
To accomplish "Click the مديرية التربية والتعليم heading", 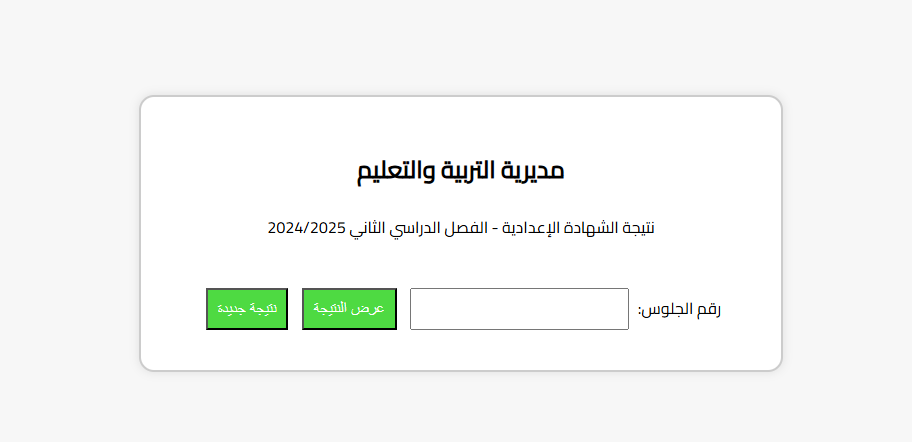I will pyautogui.click(x=461, y=171).
